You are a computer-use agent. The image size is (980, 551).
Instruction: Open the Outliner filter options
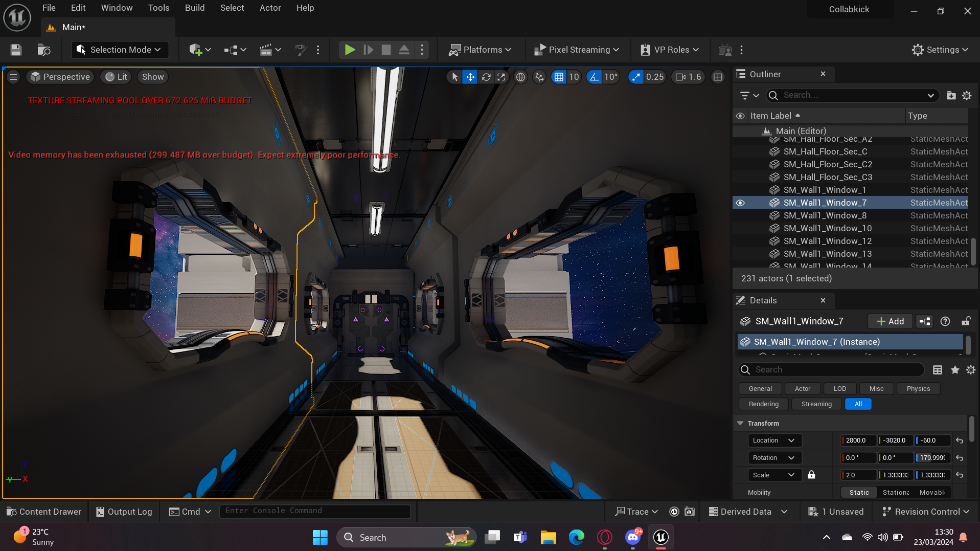point(749,95)
